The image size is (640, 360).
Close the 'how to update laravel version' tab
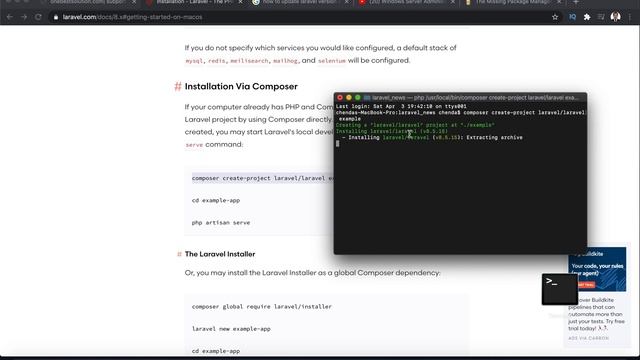[x=347, y=2]
